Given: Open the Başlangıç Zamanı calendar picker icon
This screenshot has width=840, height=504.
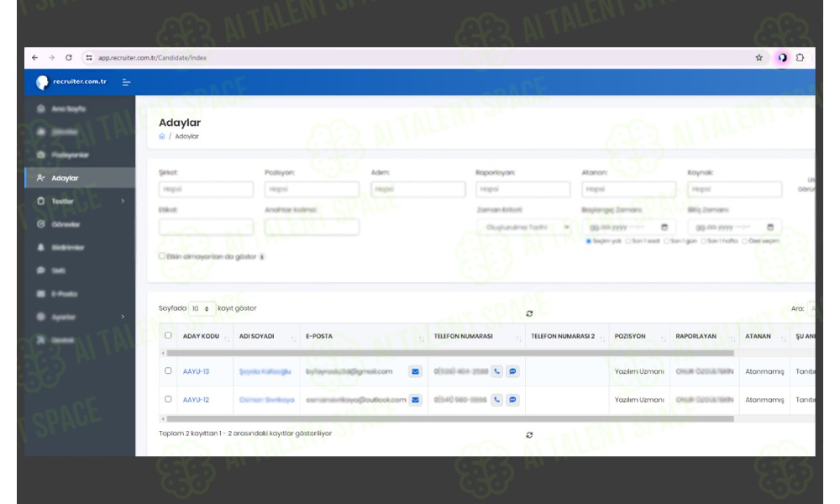Looking at the screenshot, I should click(x=664, y=228).
